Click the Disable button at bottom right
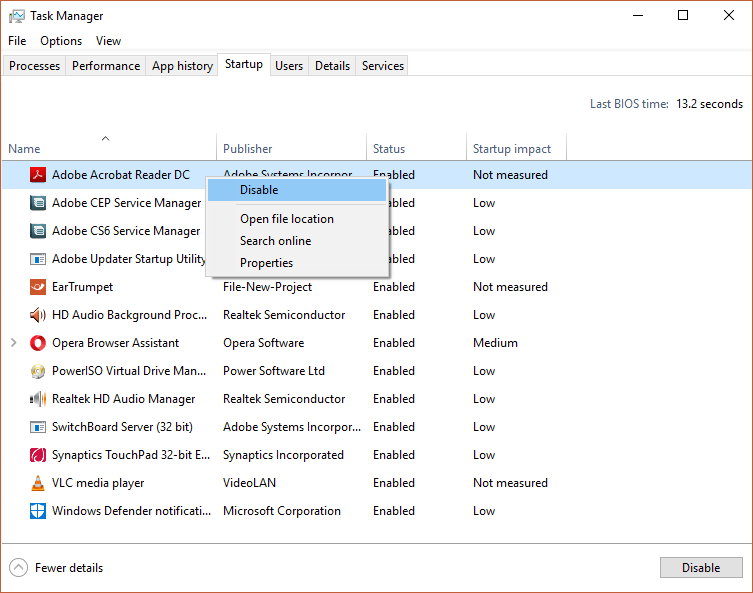Screen dimensions: 753x593 pos(701,568)
